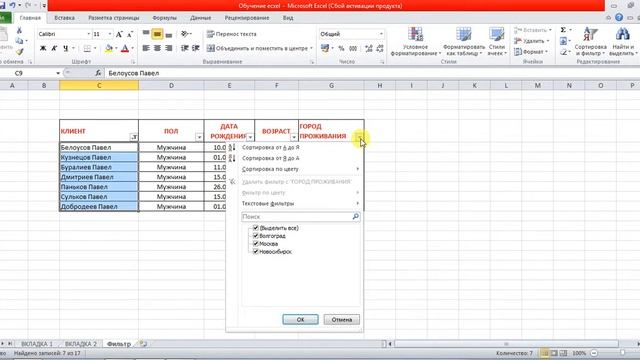Toggle italic formatting (К) button
Viewport: 640px width, 360px height.
pos(54,49)
